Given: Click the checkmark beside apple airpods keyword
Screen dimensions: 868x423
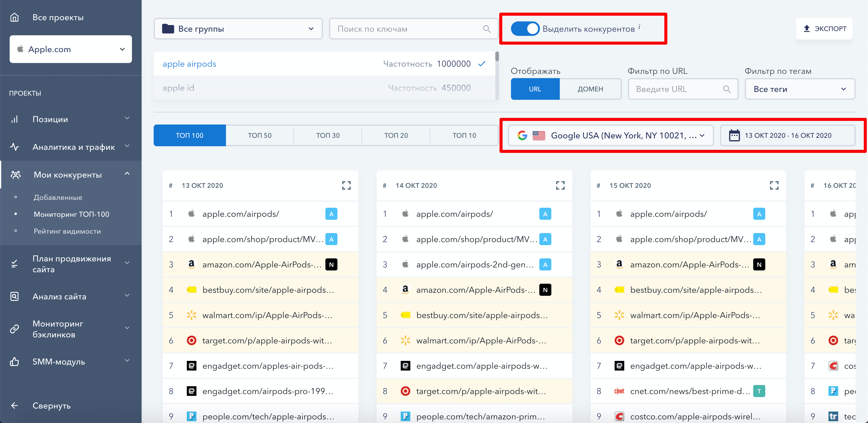Looking at the screenshot, I should tap(482, 64).
